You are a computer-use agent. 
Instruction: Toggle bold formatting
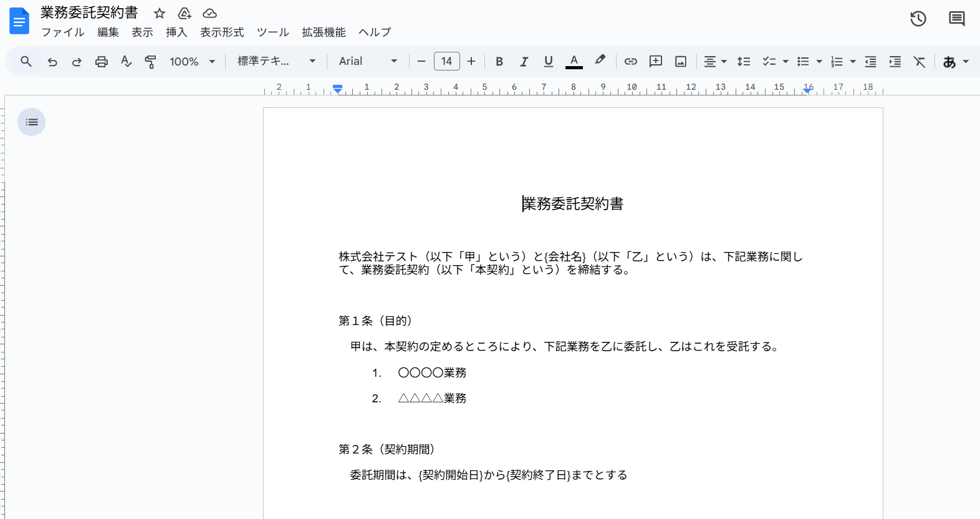click(x=499, y=62)
